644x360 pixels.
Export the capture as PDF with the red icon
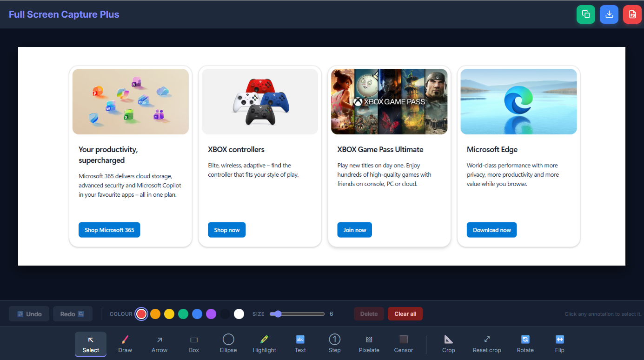pyautogui.click(x=632, y=14)
